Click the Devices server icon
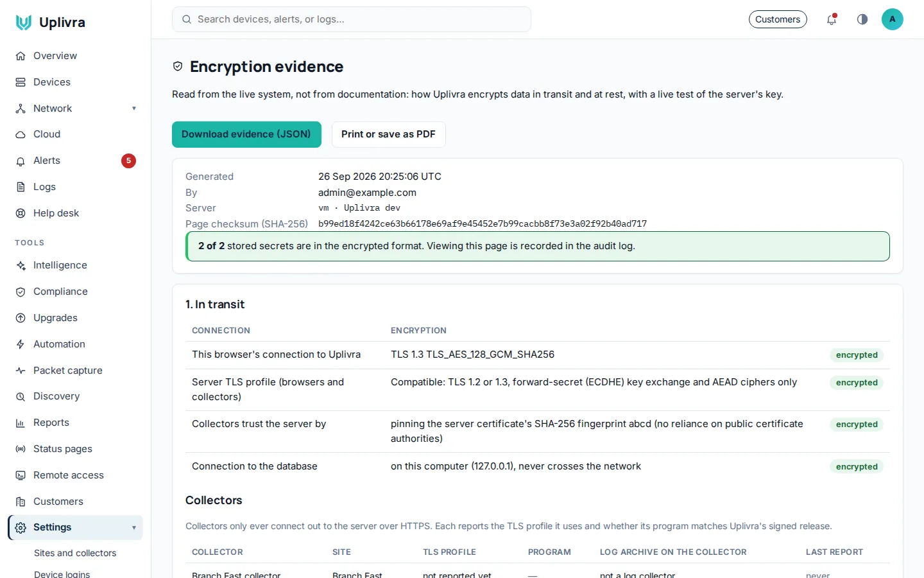Screen dimensions: 924x578 click(21, 82)
